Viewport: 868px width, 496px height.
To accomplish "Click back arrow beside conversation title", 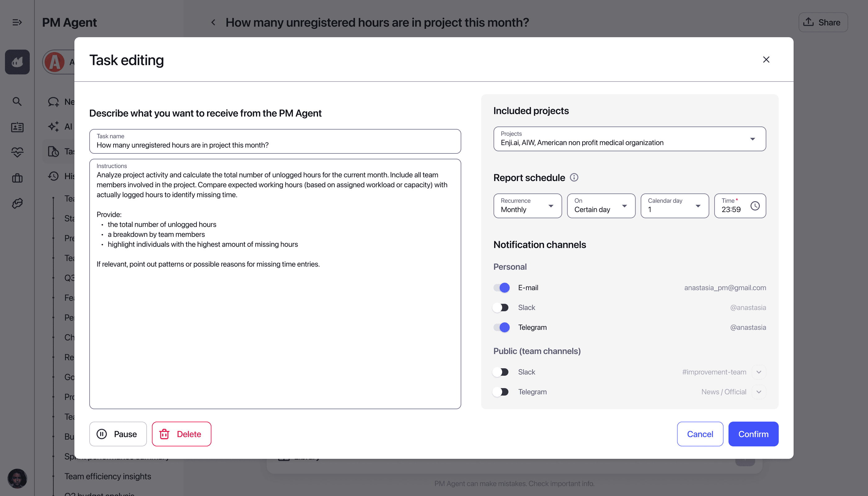I will tap(213, 23).
